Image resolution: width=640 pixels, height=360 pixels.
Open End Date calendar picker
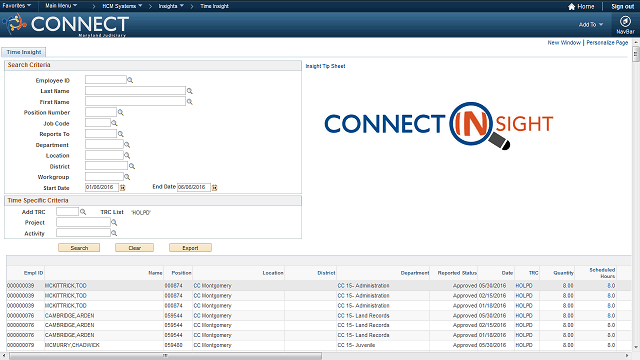pos(215,187)
